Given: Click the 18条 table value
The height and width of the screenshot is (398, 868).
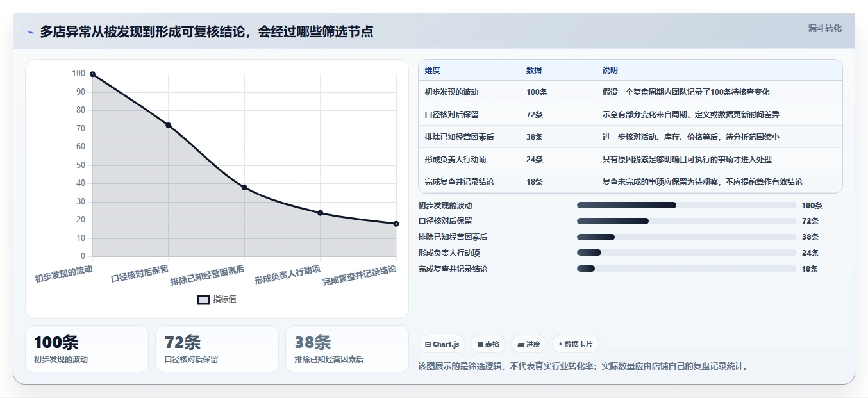Looking at the screenshot, I should 535,182.
